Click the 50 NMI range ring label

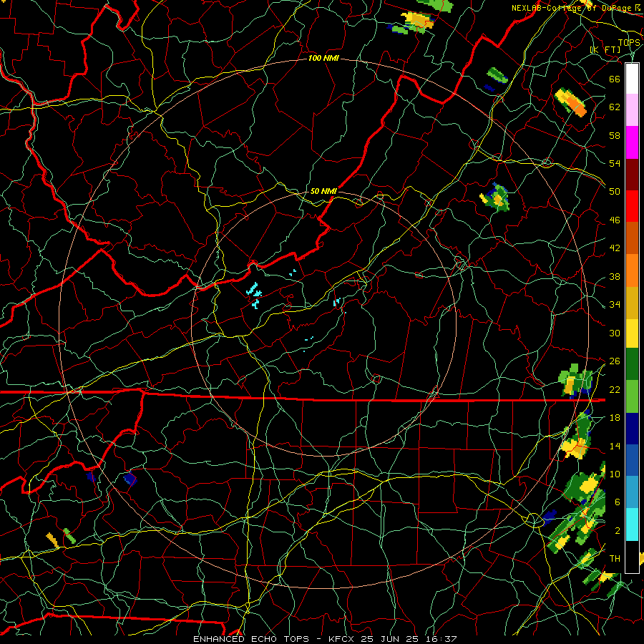pyautogui.click(x=323, y=191)
